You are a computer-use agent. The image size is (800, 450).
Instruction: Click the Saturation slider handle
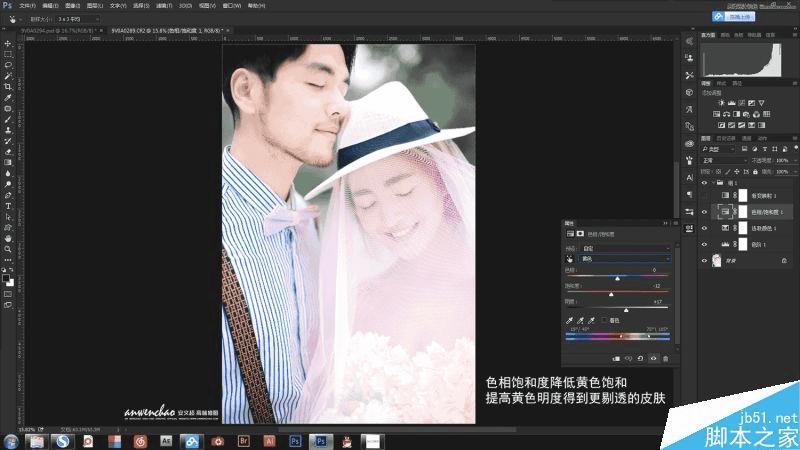pyautogui.click(x=611, y=293)
